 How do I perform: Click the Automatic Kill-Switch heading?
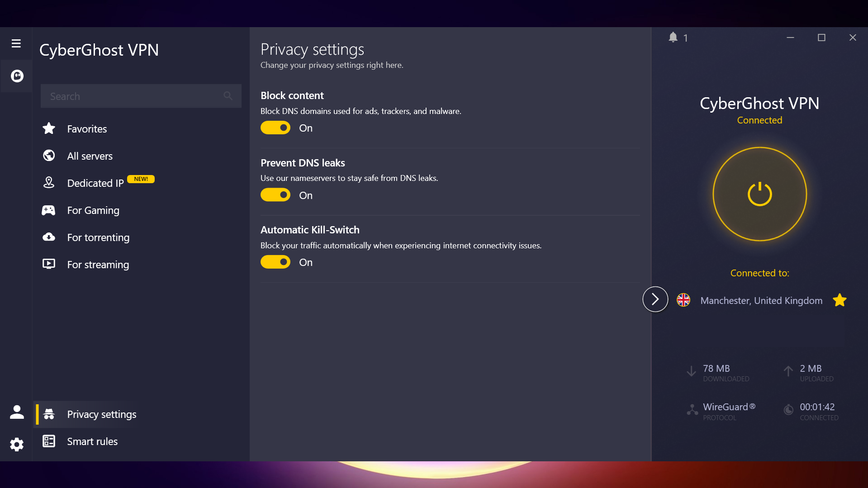[310, 230]
